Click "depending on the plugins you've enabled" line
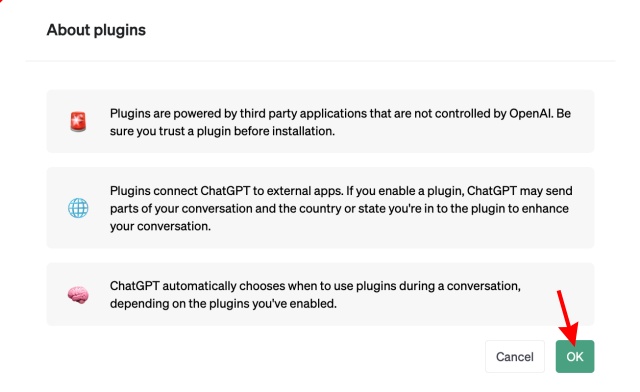Image resolution: width=640 pixels, height=392 pixels. click(223, 303)
